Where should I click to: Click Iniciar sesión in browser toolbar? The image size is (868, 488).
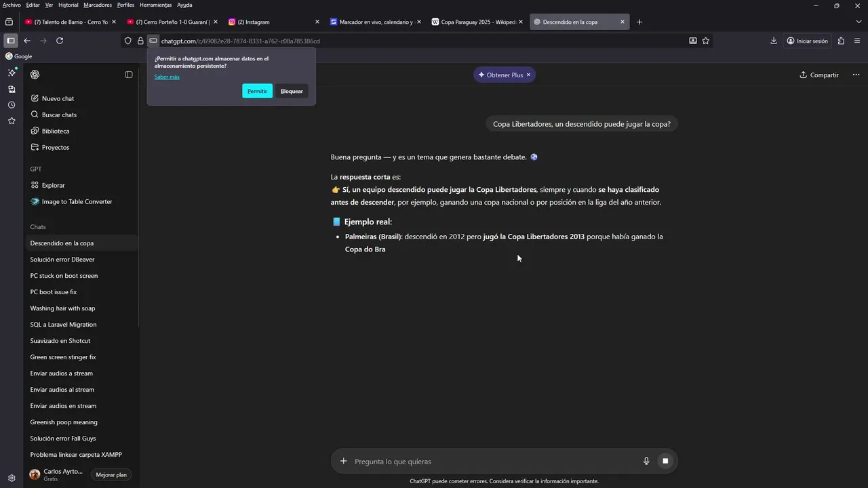(807, 41)
